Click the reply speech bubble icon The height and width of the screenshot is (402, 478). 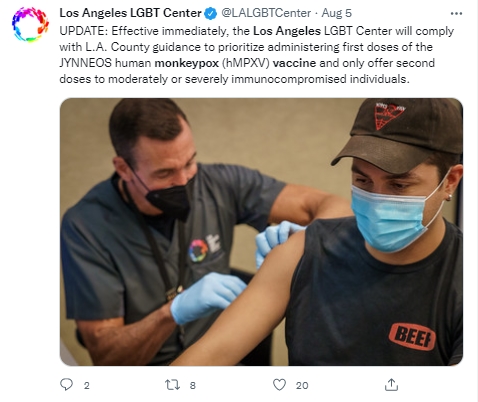66,385
